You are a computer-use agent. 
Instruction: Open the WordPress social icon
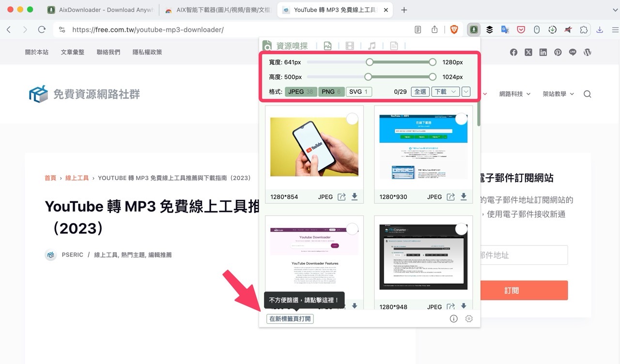pos(588,52)
